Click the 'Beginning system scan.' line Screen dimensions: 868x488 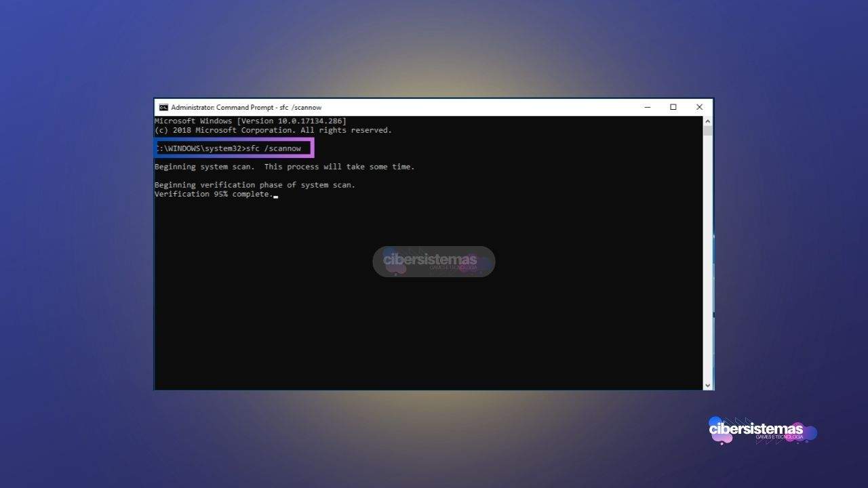[284, 167]
